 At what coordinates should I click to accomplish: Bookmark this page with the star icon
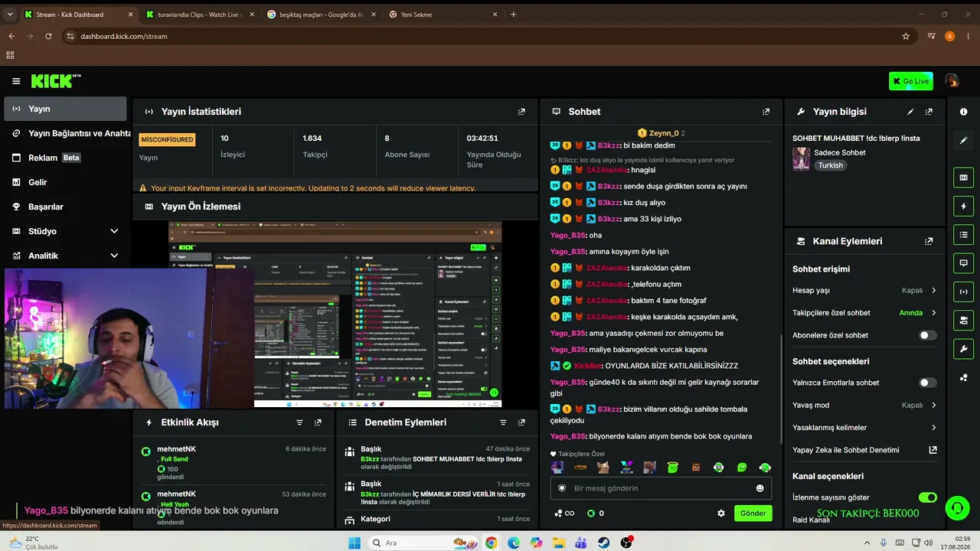906,36
